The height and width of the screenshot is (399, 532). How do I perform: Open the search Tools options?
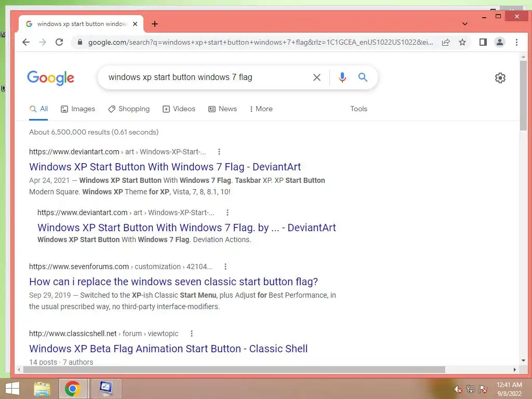[358, 109]
